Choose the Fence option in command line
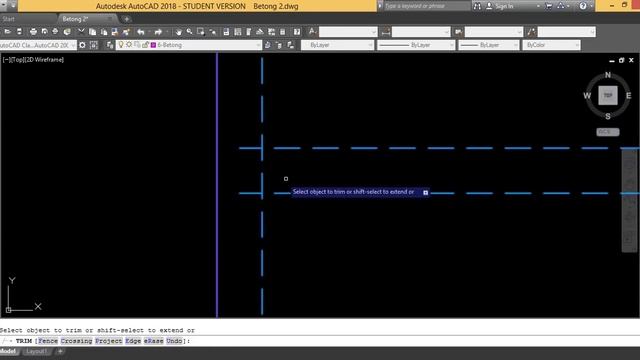 point(48,341)
